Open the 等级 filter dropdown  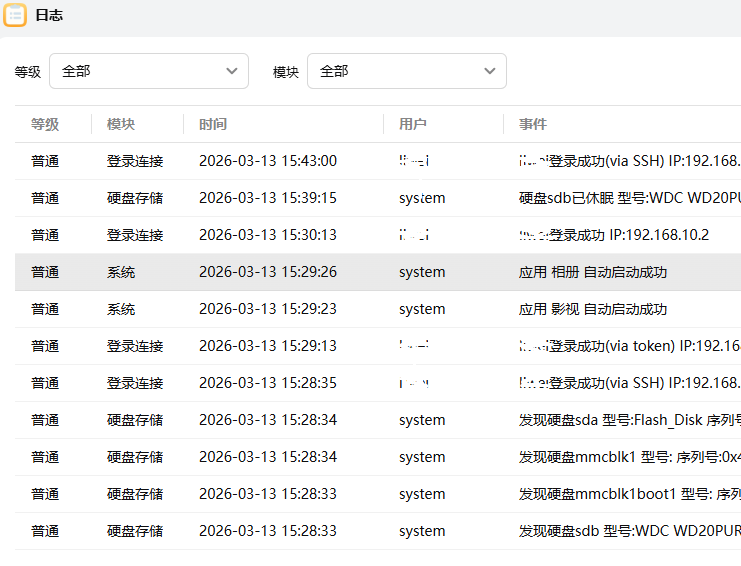[149, 71]
